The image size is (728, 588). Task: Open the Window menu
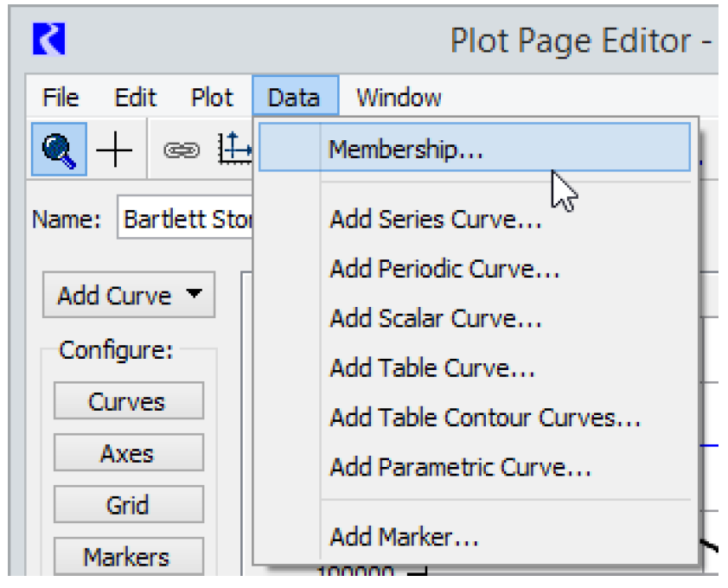[399, 98]
